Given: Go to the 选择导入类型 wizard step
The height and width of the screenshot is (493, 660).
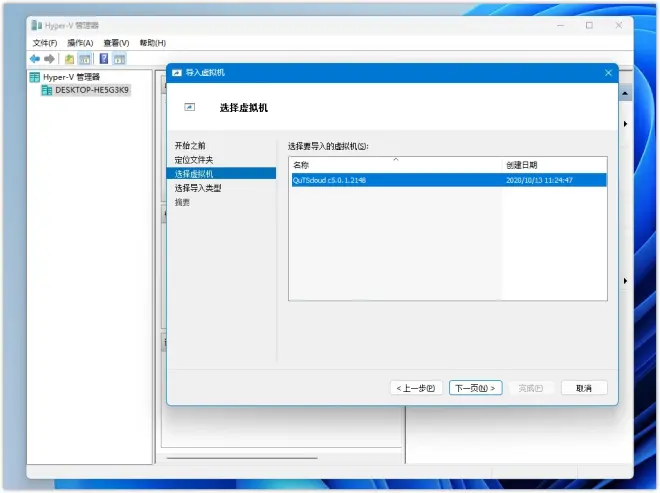Looking at the screenshot, I should pyautogui.click(x=198, y=188).
